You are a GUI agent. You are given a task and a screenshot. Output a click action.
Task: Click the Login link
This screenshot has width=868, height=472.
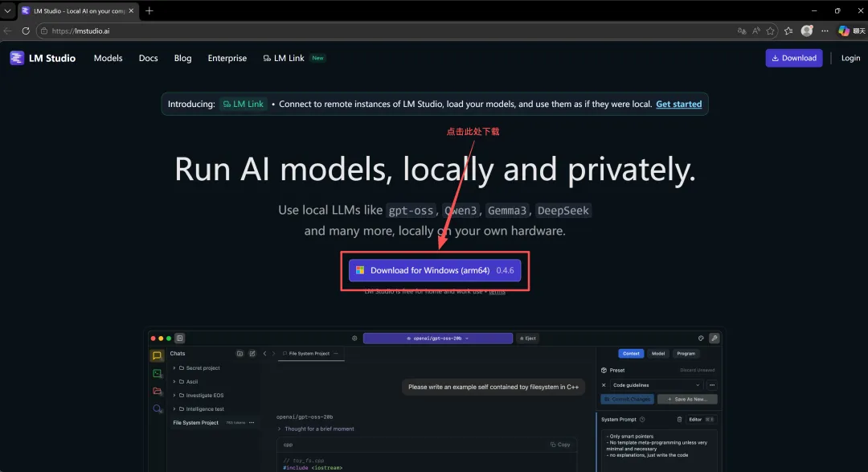point(850,58)
